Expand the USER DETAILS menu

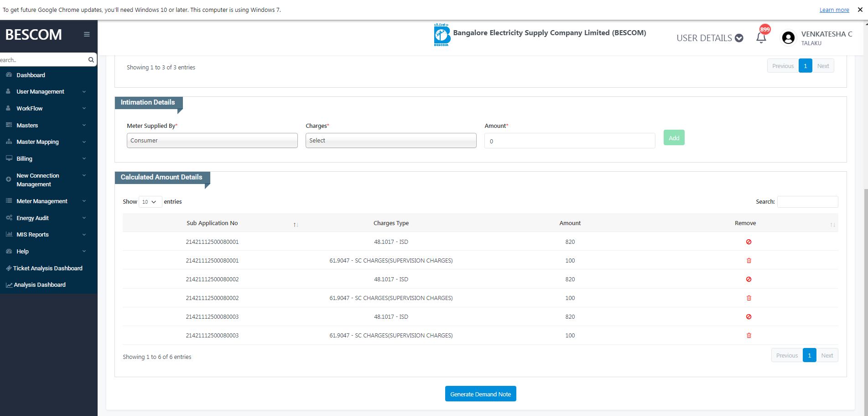point(709,38)
